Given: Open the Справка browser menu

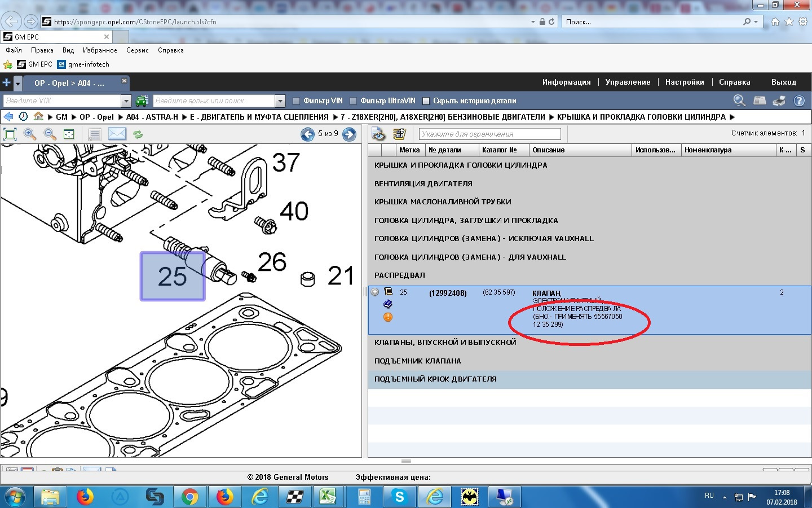Looking at the screenshot, I should (x=171, y=50).
